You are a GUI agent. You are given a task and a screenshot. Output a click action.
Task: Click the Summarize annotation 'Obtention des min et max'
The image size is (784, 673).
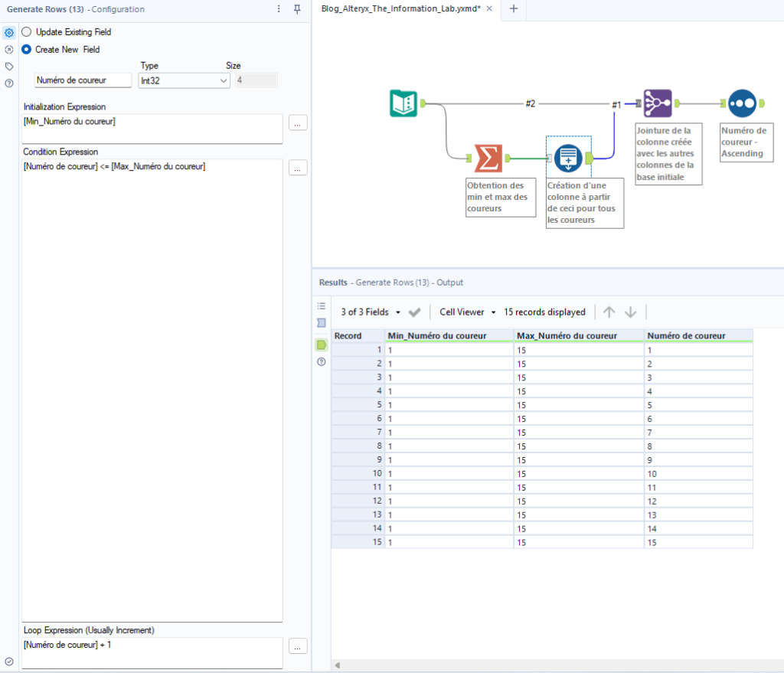(x=501, y=197)
